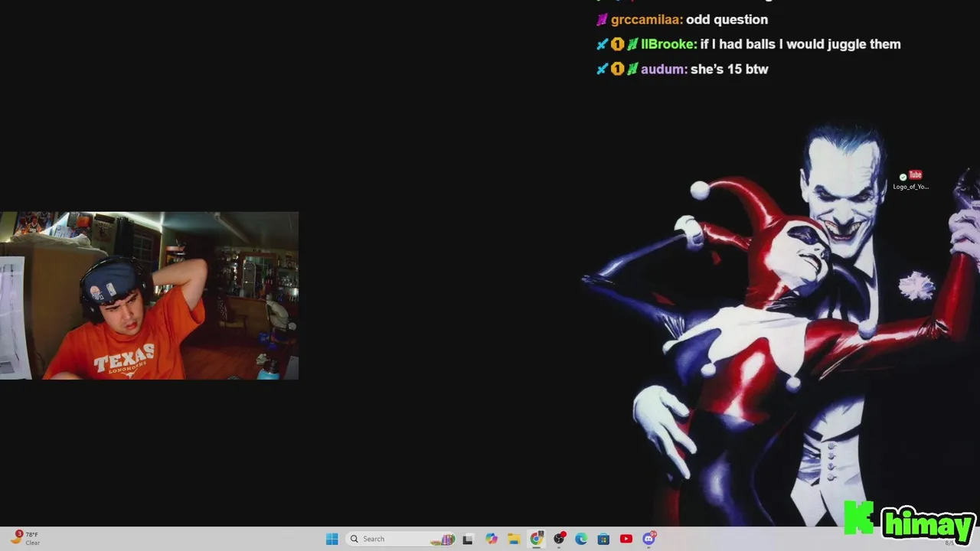Launch Microsoft Edge from the taskbar
The width and height of the screenshot is (980, 551).
(581, 539)
